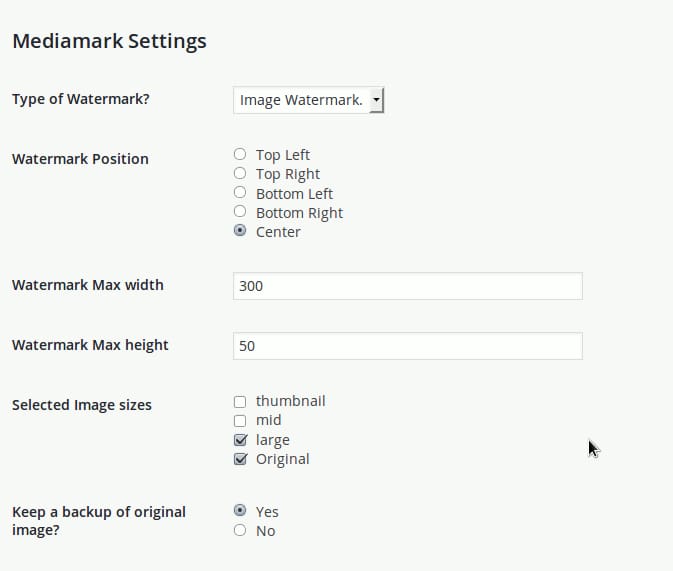The height and width of the screenshot is (571, 673).
Task: Click the Watermark Position label
Action: [80, 158]
